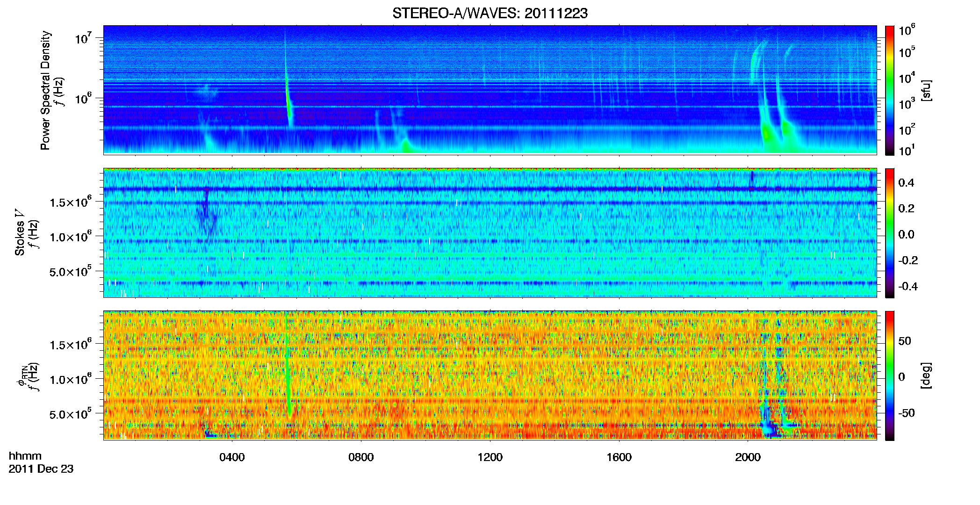Viewport: 980px width, 505px height.
Task: Click the plot title STEREO-A/WAVES: 20111223
Action: tap(490, 14)
